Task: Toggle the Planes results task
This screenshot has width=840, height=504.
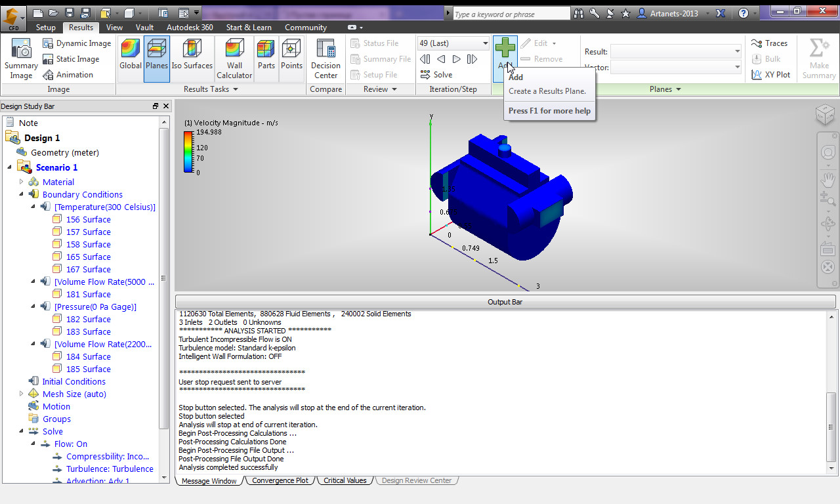Action: pyautogui.click(x=157, y=58)
